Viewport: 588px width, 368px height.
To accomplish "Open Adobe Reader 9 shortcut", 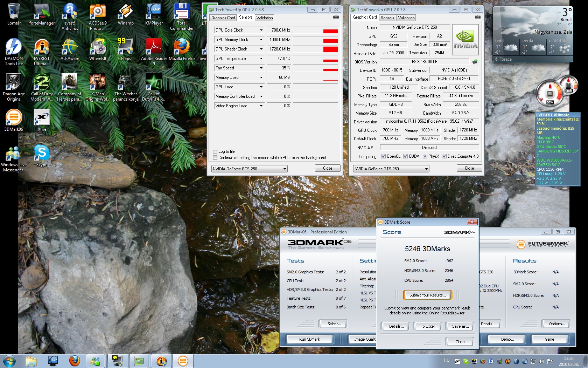I will (x=154, y=52).
